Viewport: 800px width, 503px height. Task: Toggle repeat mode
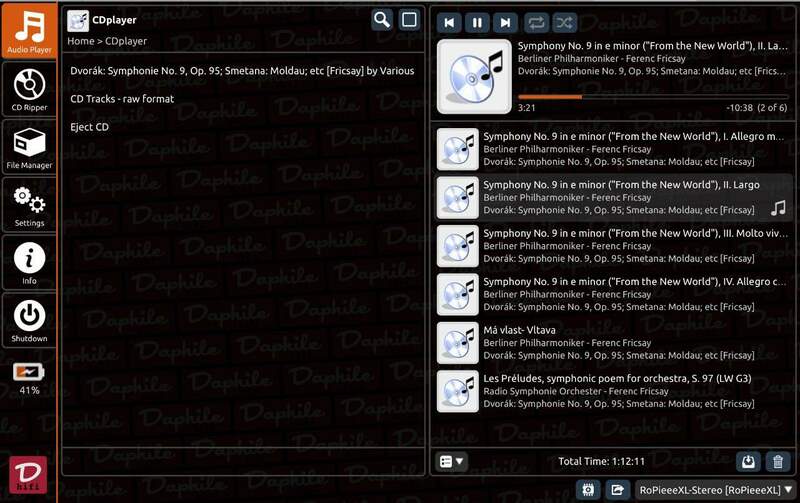pyautogui.click(x=536, y=22)
